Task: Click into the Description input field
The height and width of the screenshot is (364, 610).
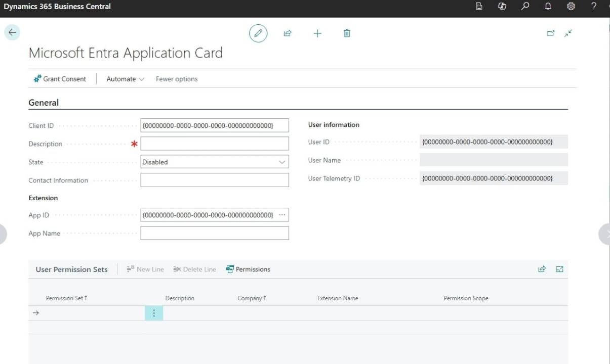Action: pos(215,144)
